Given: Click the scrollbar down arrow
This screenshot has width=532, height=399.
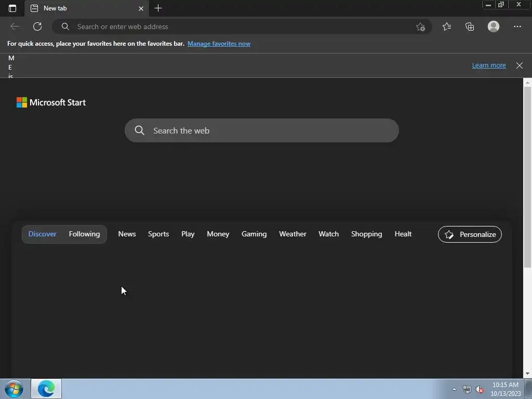Looking at the screenshot, I should tap(527, 374).
